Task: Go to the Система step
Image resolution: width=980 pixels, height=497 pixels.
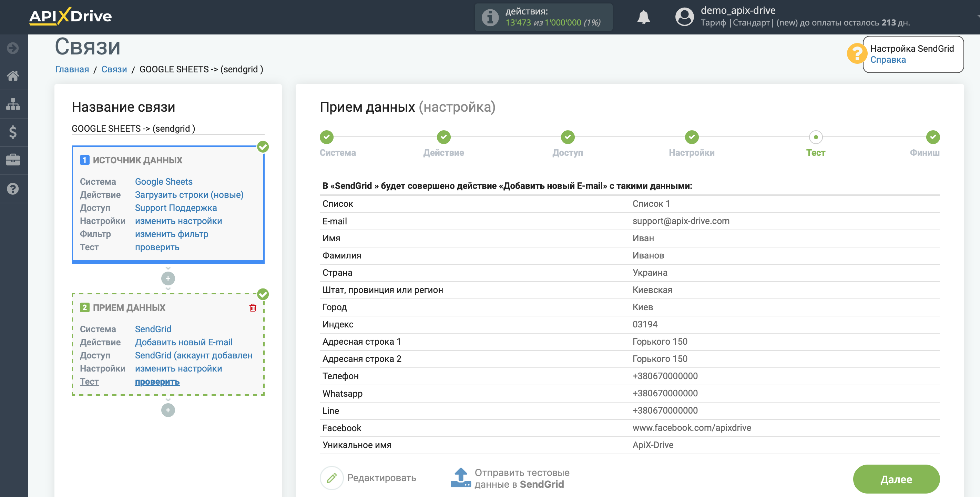Action: (x=326, y=137)
